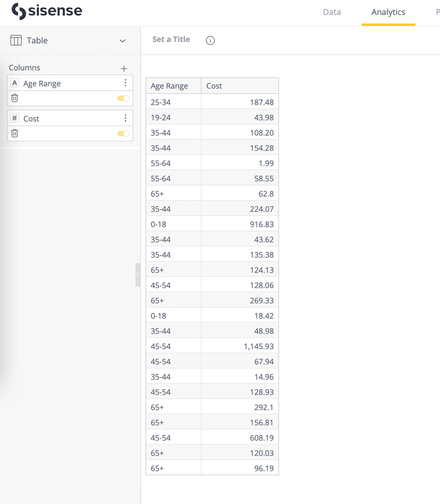This screenshot has width=440, height=504.
Task: Collapse the left panel using handle
Action: pos(138,275)
